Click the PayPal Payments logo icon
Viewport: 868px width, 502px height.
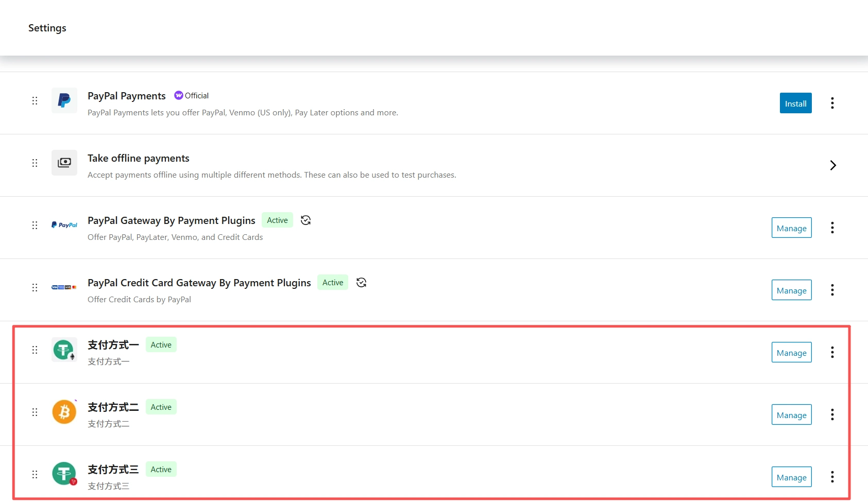click(64, 100)
